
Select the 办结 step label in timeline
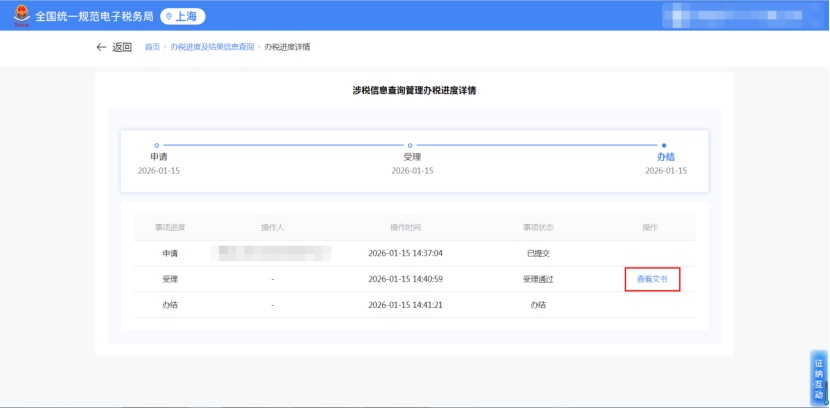pyautogui.click(x=665, y=157)
